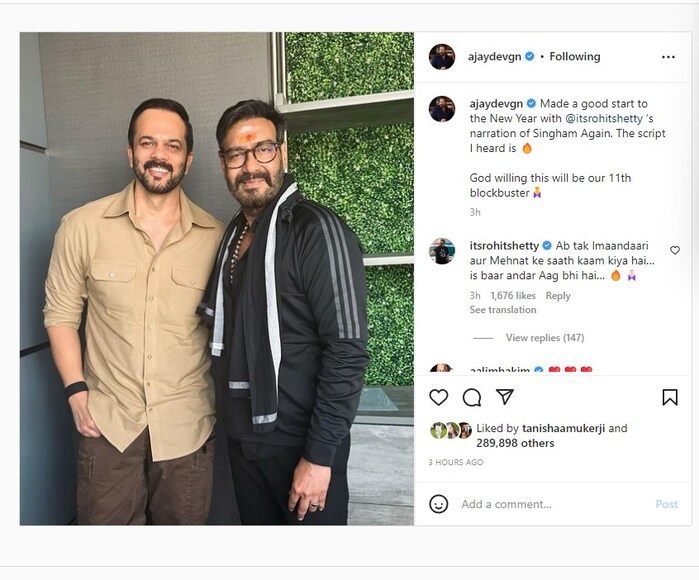
Task: Click the Post comment button
Action: tap(666, 504)
